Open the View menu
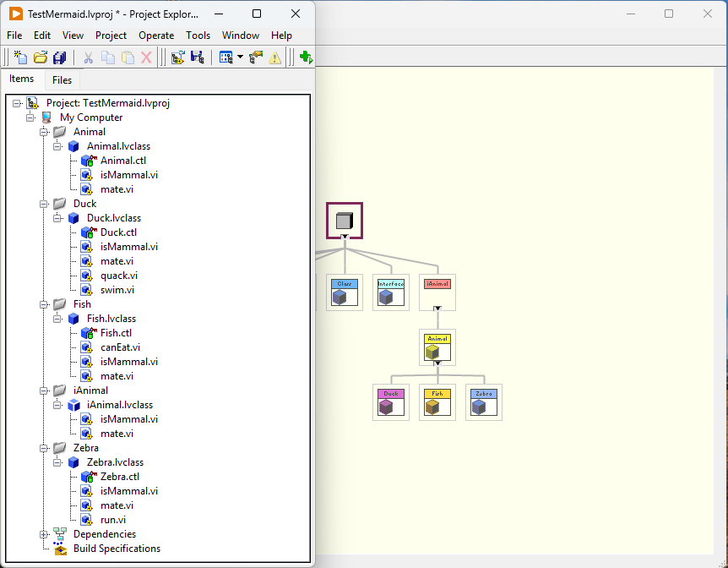Viewport: 728px width, 568px height. coord(73,35)
